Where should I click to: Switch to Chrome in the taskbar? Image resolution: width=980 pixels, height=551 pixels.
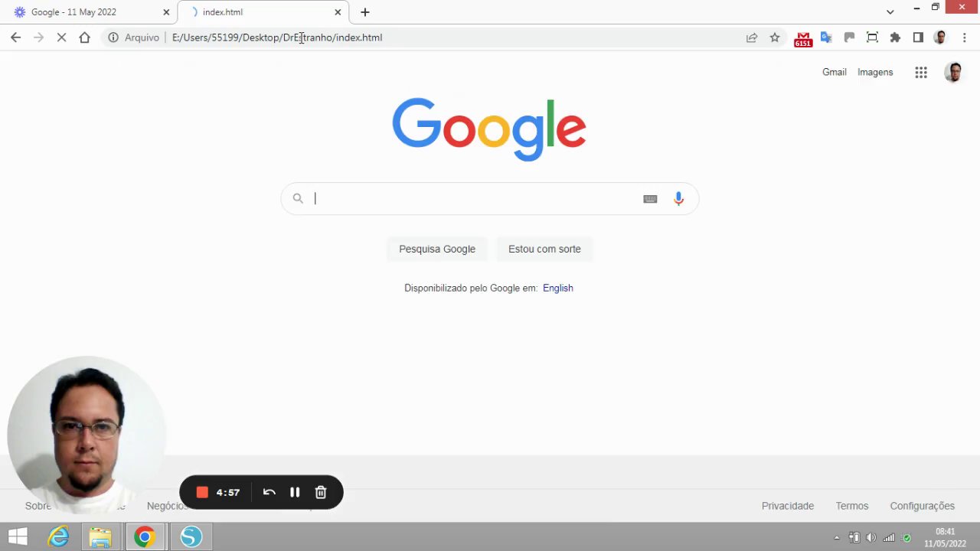click(x=144, y=537)
